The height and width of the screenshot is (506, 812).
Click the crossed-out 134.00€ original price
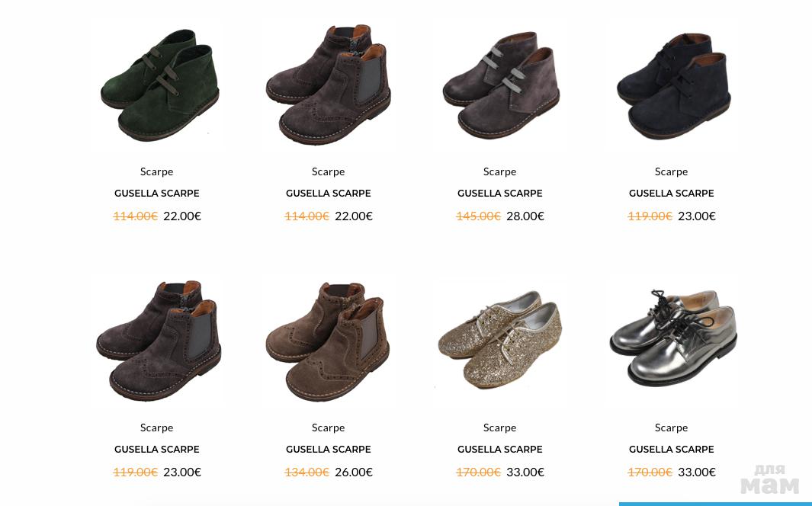pos(307,472)
